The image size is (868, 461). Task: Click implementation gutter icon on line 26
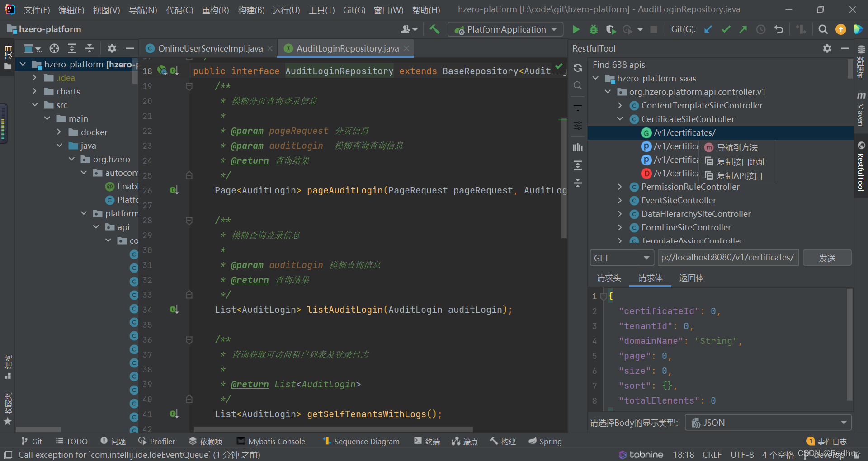tap(174, 190)
